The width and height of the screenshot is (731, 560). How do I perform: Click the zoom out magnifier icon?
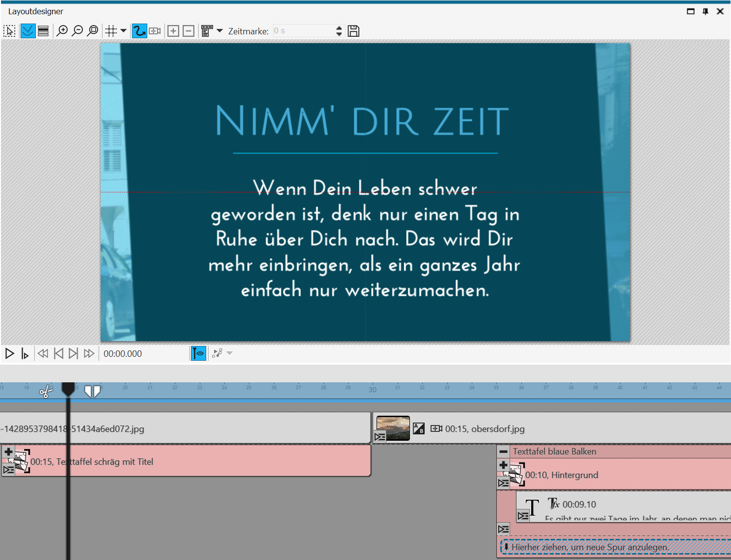coord(78,31)
